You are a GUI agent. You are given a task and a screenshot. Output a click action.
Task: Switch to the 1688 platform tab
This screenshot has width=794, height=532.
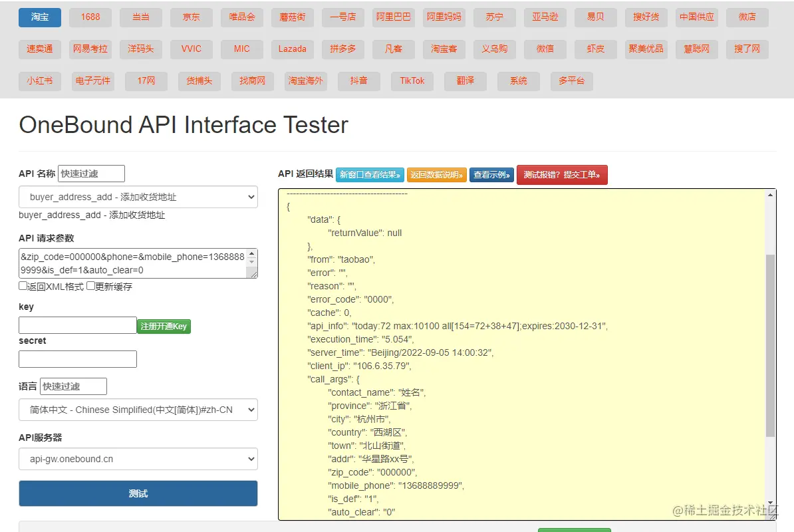[x=90, y=17]
